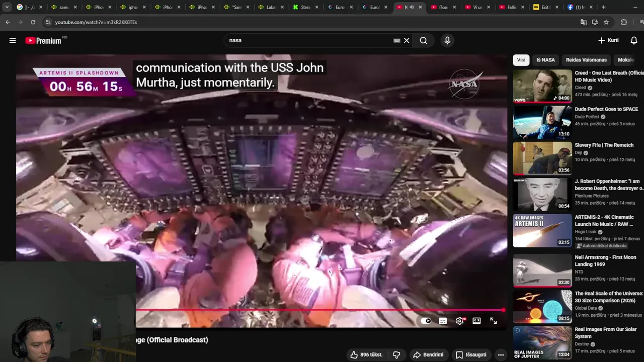Share the video via Bendrinti
The width and height of the screenshot is (644, 362).
point(428,354)
